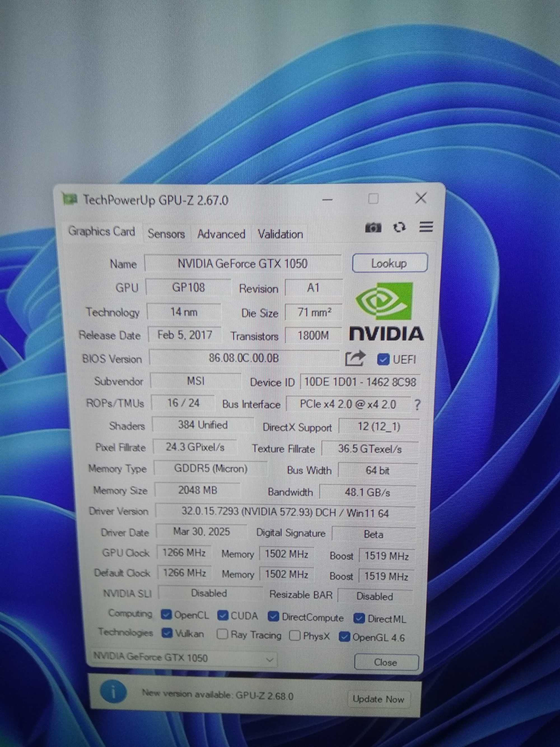Click the Device ID value 10DE 1D01
The height and width of the screenshot is (747, 560).
(x=360, y=382)
